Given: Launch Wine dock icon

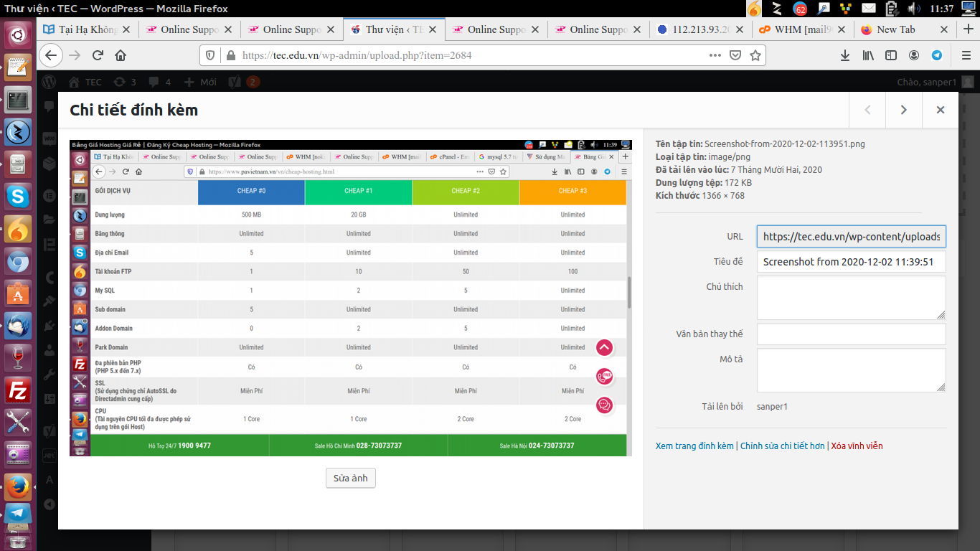Looking at the screenshot, I should pos(18,358).
